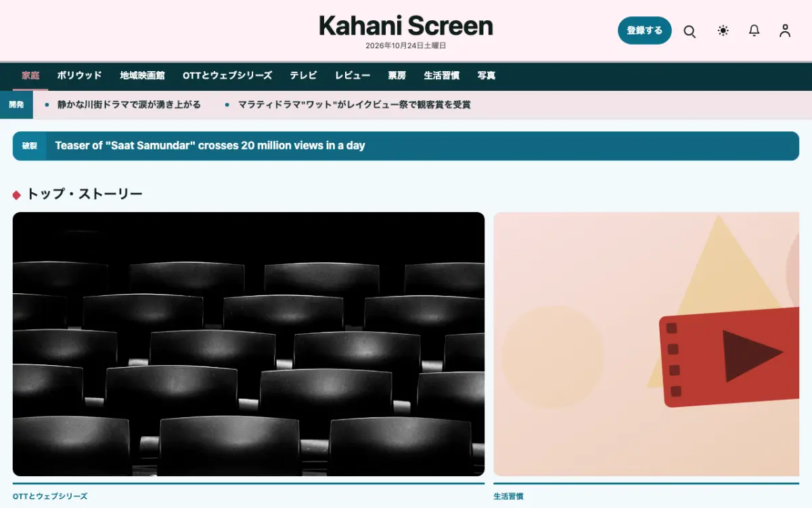Open the レビュー nav item
Image resolution: width=812 pixels, height=508 pixels.
[353, 76]
